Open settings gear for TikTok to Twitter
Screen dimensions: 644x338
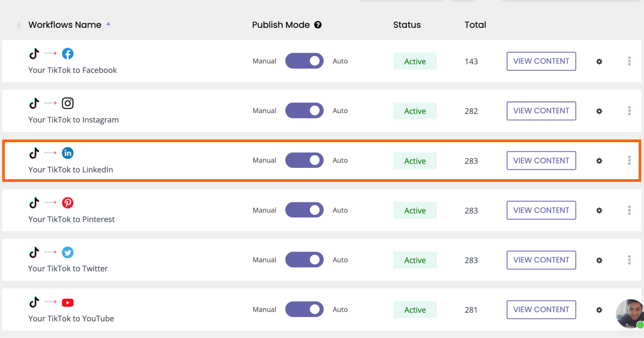[x=599, y=260]
